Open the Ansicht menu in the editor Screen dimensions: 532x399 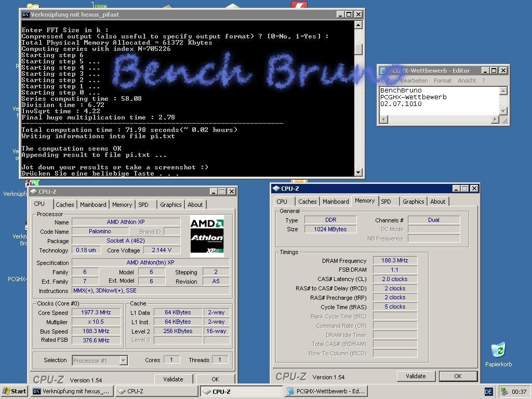(x=467, y=81)
